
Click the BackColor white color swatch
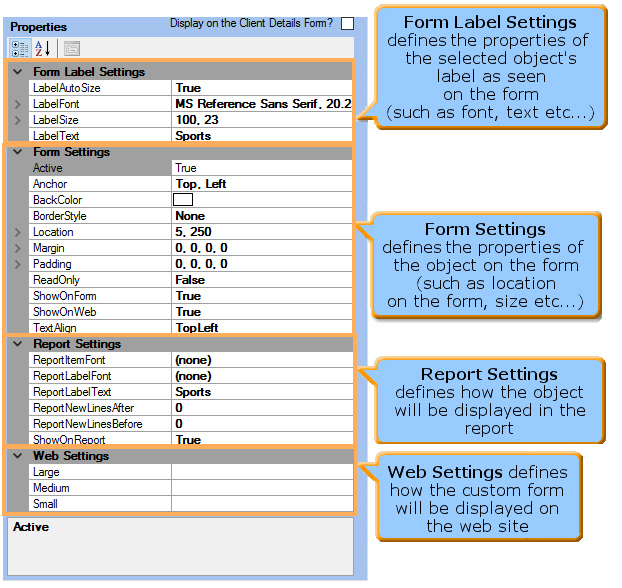point(184,200)
